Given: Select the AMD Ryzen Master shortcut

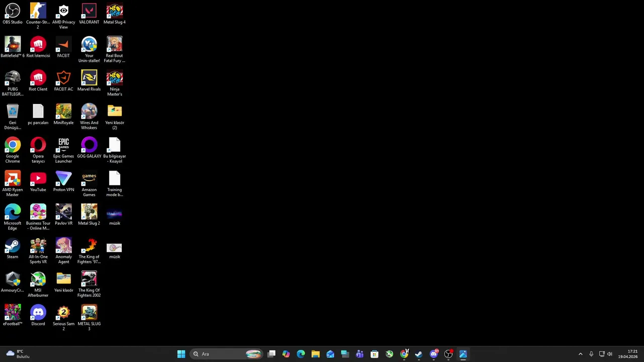Looking at the screenshot, I should pyautogui.click(x=13, y=184).
